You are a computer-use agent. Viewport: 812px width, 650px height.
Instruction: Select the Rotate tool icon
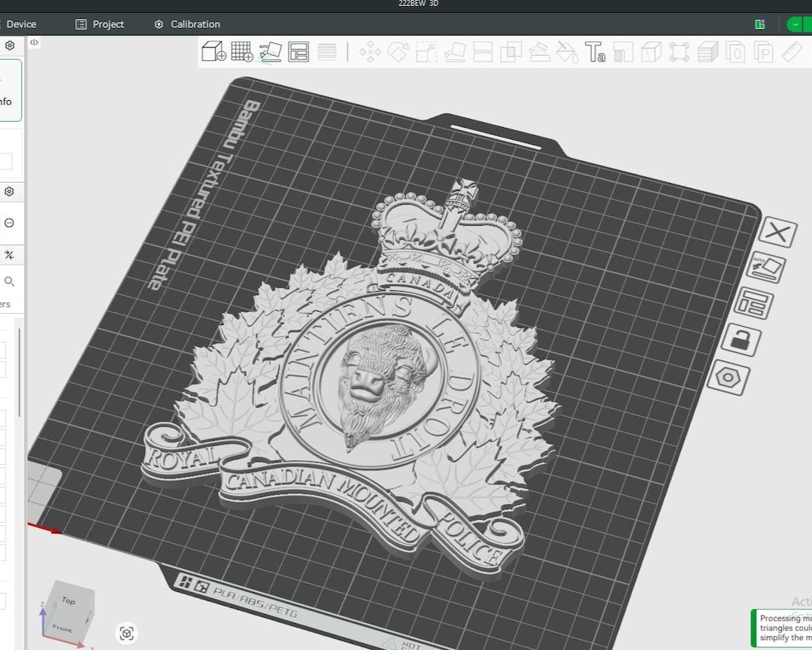(398, 53)
